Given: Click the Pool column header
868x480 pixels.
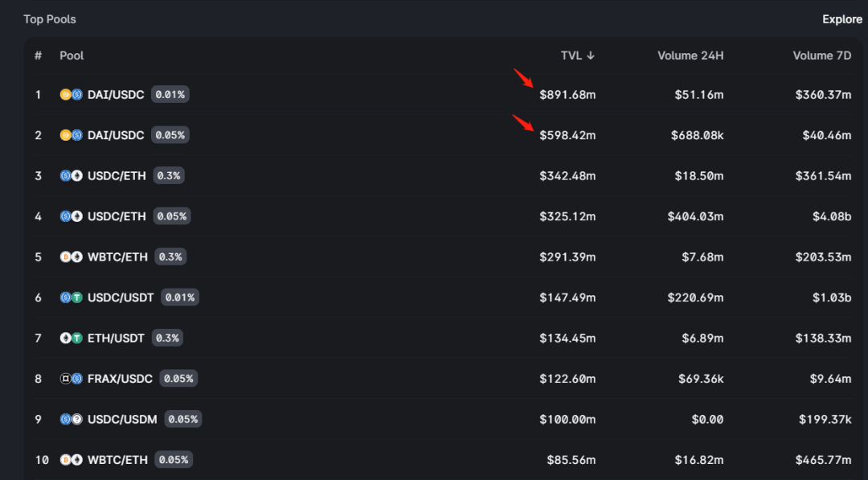Looking at the screenshot, I should [72, 55].
